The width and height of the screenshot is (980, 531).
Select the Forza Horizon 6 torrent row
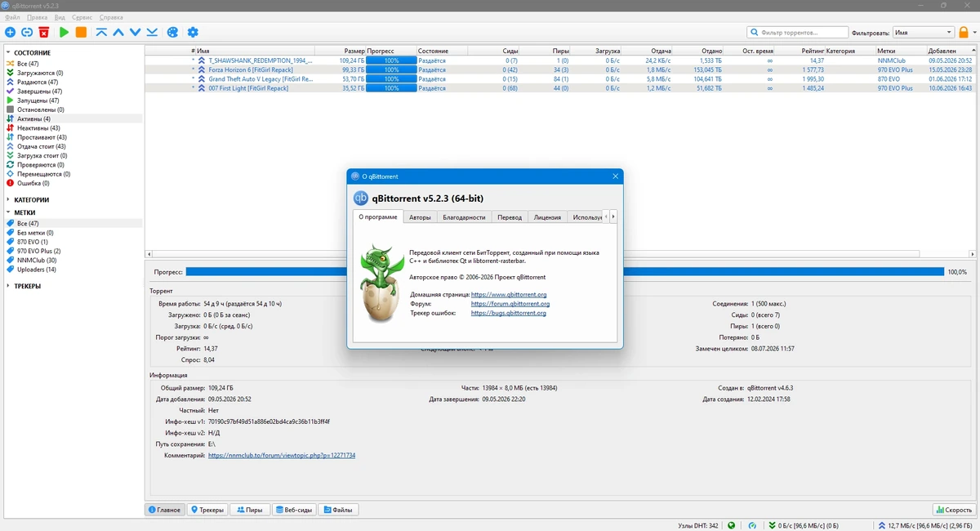tap(559, 69)
